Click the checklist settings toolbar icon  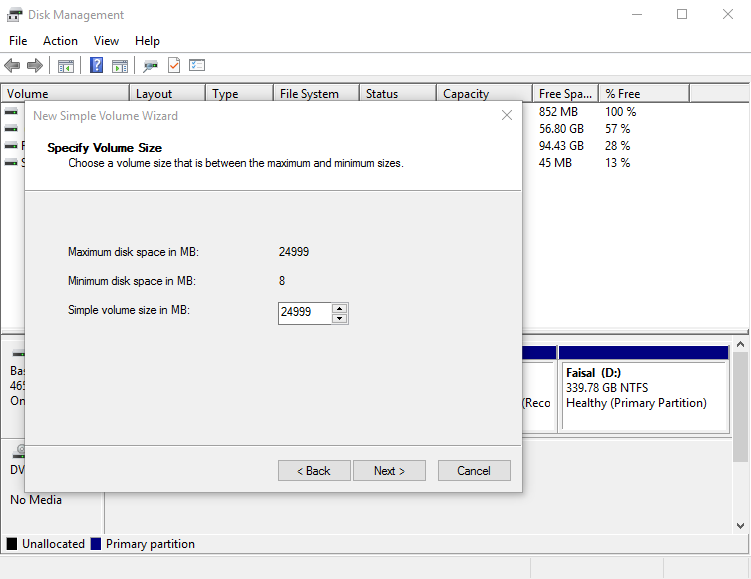pos(197,66)
